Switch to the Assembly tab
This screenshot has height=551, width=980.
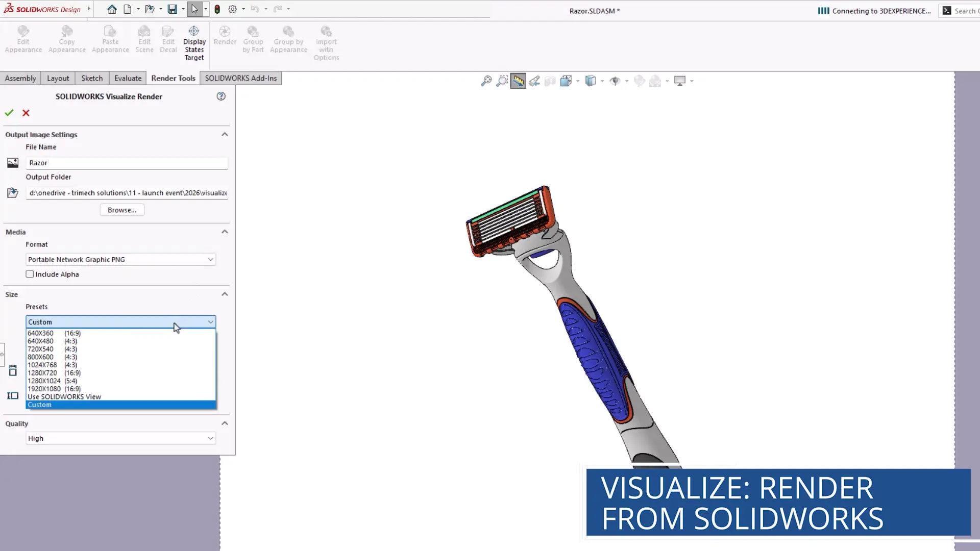coord(20,78)
